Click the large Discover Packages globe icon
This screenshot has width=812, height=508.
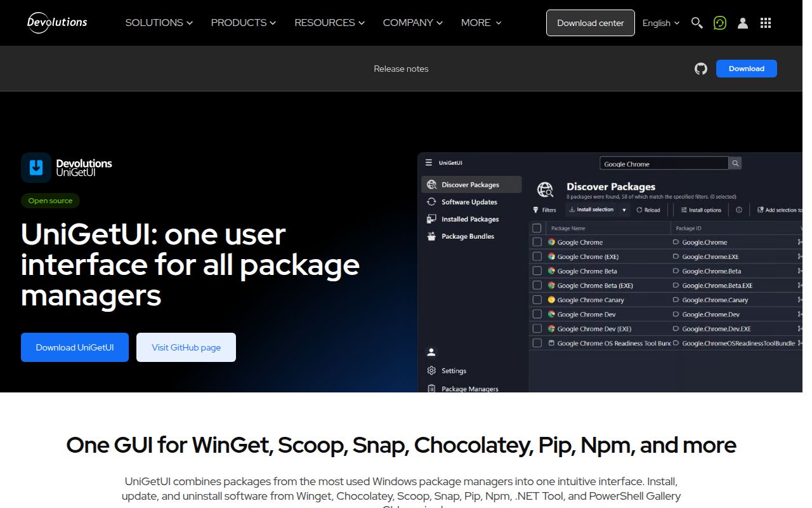(546, 189)
